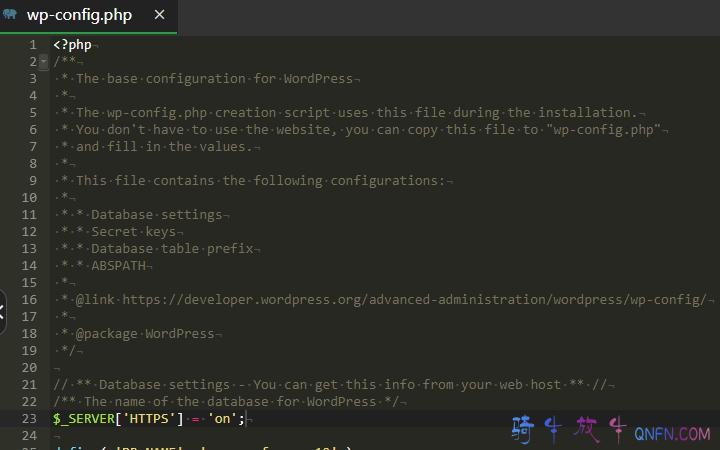
Task: Click the "wp-config.php" quoted text on line 6
Action: (603, 130)
